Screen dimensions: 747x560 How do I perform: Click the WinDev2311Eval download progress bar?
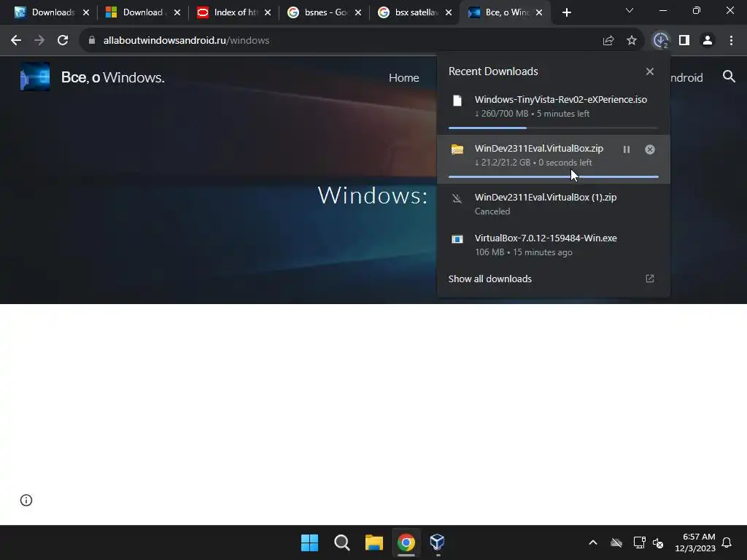[x=554, y=176]
